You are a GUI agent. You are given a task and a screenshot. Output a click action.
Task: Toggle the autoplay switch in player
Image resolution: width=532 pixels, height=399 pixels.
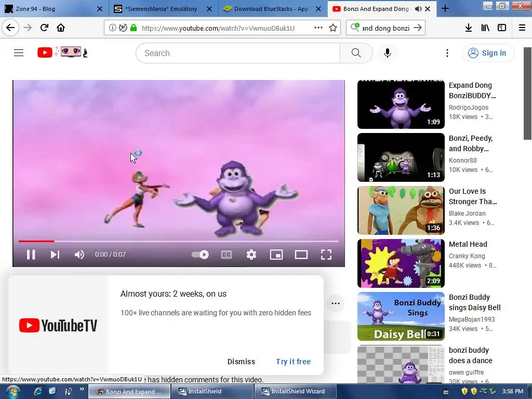(200, 255)
